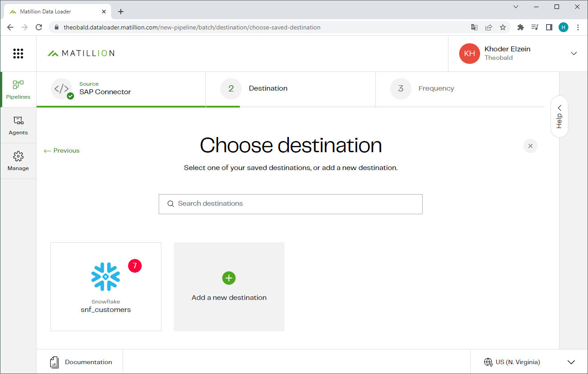Open the tab search chevron
This screenshot has width=588, height=374.
click(x=516, y=7)
